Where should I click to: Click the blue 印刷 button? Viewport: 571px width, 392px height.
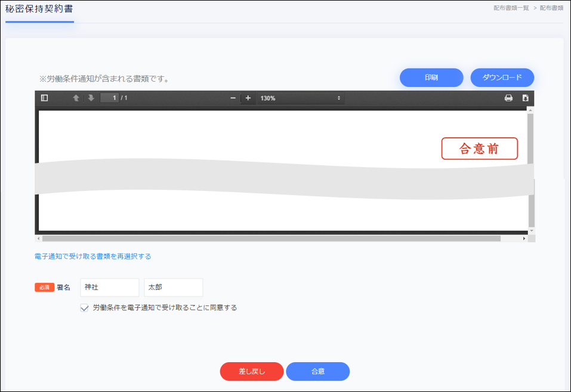click(x=431, y=78)
